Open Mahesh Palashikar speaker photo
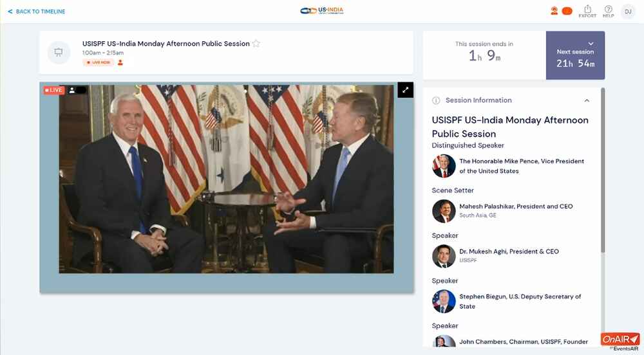644x355 pixels. click(x=444, y=211)
